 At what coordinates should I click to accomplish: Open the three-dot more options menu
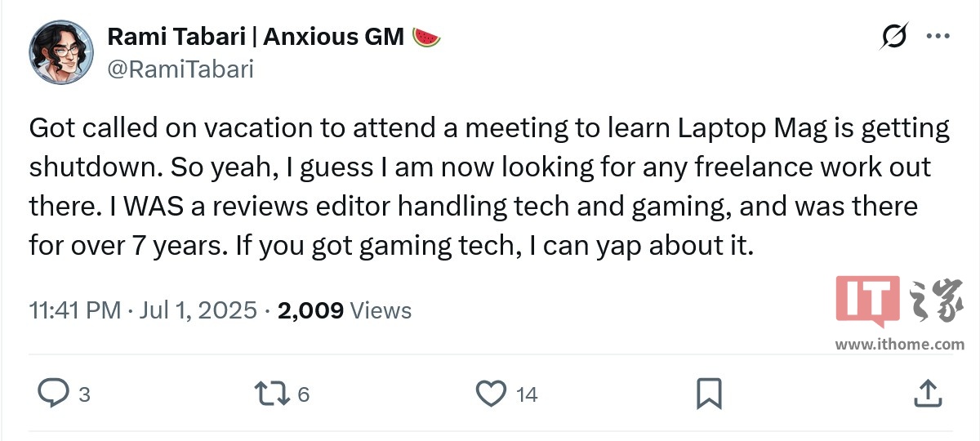(x=937, y=37)
